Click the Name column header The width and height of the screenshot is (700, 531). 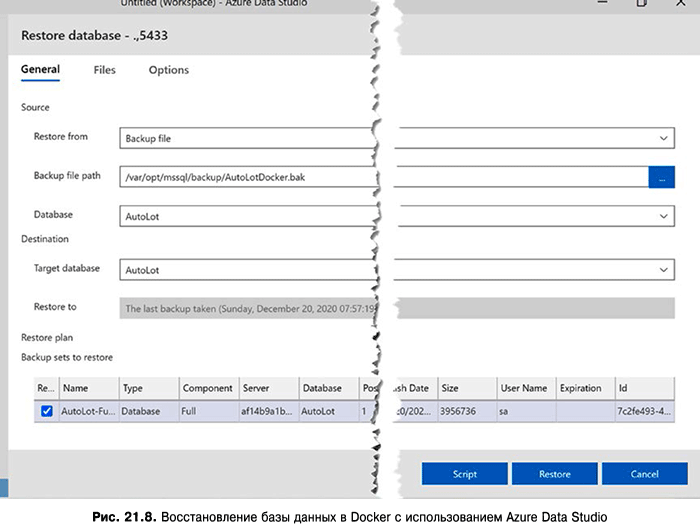[89, 388]
